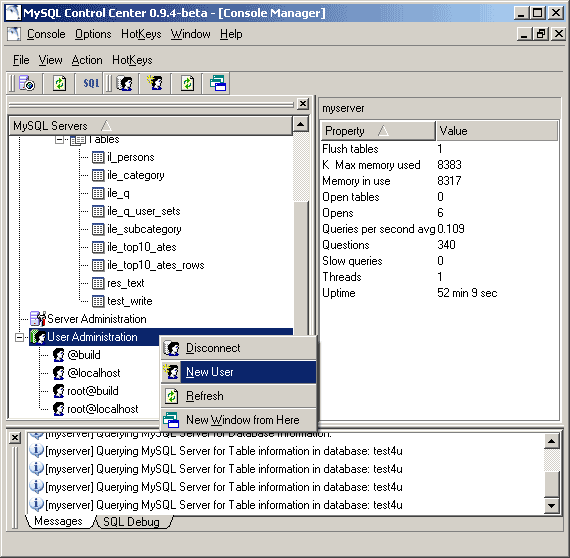Select the Server Administration node
Image resolution: width=570 pixels, height=558 pixels.
pyautogui.click(x=97, y=319)
